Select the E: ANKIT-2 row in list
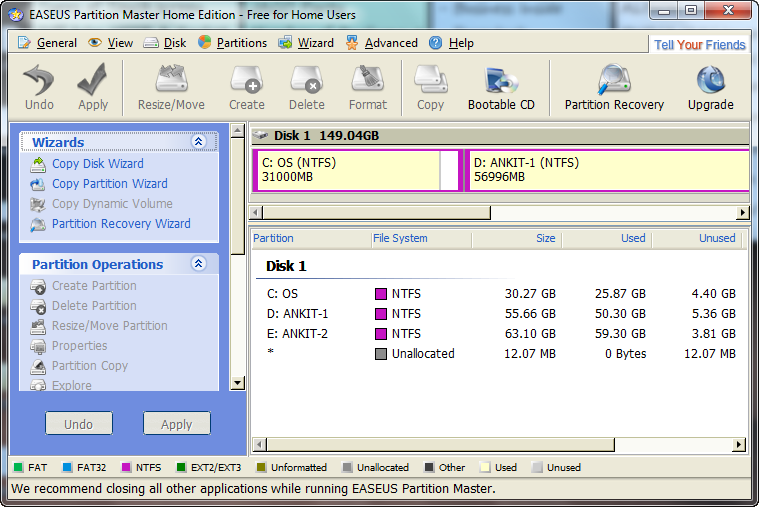 coord(501,334)
